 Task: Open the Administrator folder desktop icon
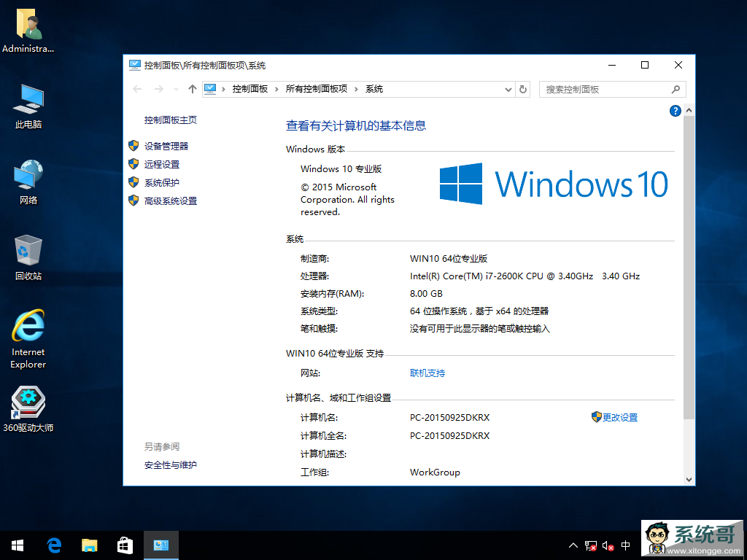click(28, 31)
